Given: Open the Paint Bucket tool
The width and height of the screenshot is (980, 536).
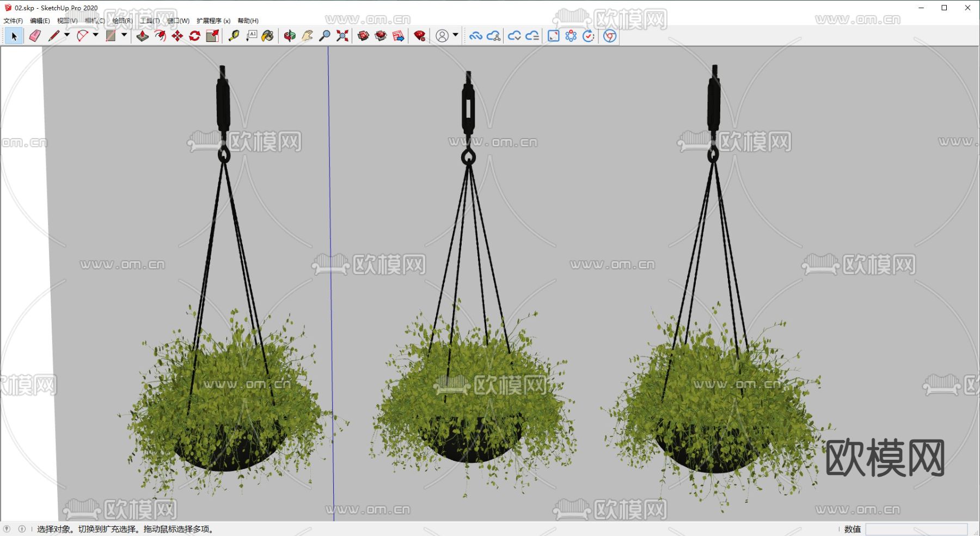Looking at the screenshot, I should click(267, 36).
